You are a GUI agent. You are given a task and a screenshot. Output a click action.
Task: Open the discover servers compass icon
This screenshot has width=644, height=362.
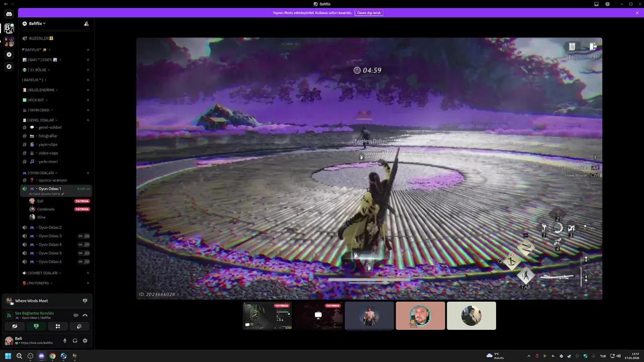coord(9,66)
